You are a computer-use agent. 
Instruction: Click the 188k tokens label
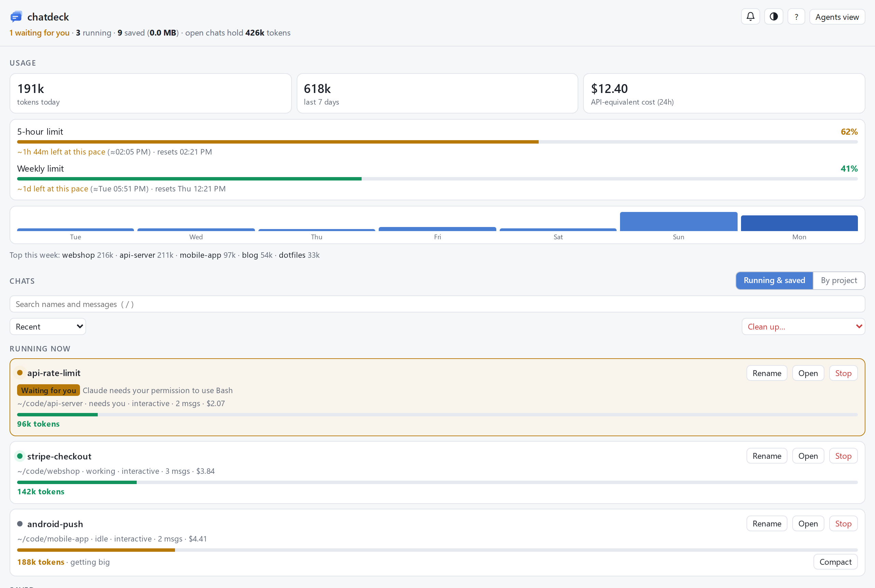[40, 562]
